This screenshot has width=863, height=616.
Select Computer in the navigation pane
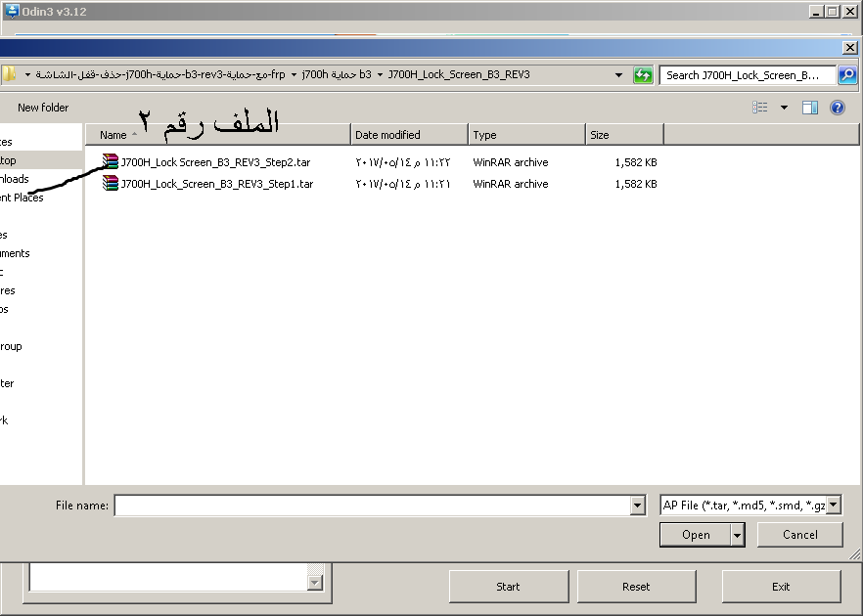(7, 383)
